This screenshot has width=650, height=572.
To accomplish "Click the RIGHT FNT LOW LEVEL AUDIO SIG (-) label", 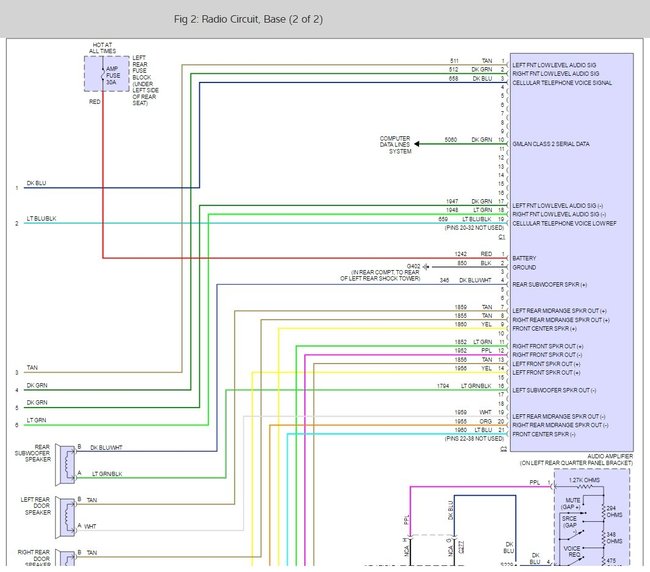I will click(x=559, y=214).
